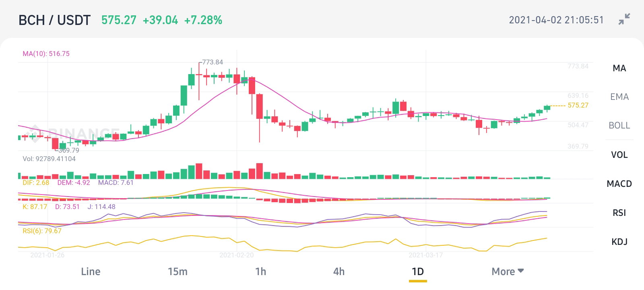Click the K: 87.17 value
The height and width of the screenshot is (290, 644).
click(x=35, y=207)
